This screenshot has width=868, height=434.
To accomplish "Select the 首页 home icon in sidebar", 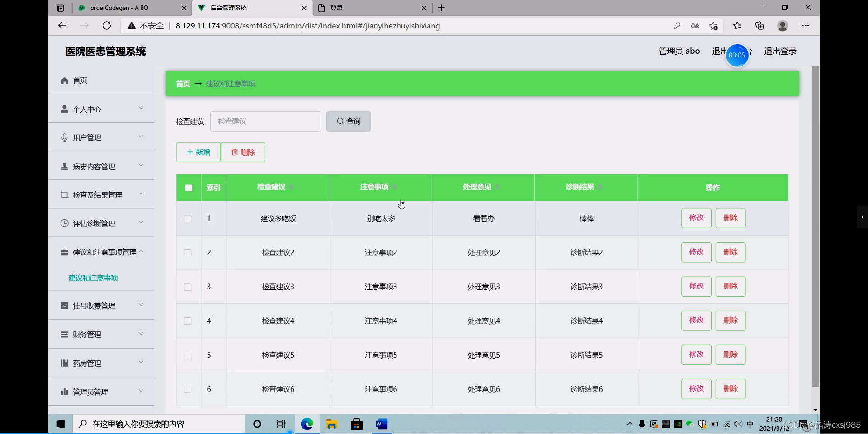I will (x=65, y=80).
